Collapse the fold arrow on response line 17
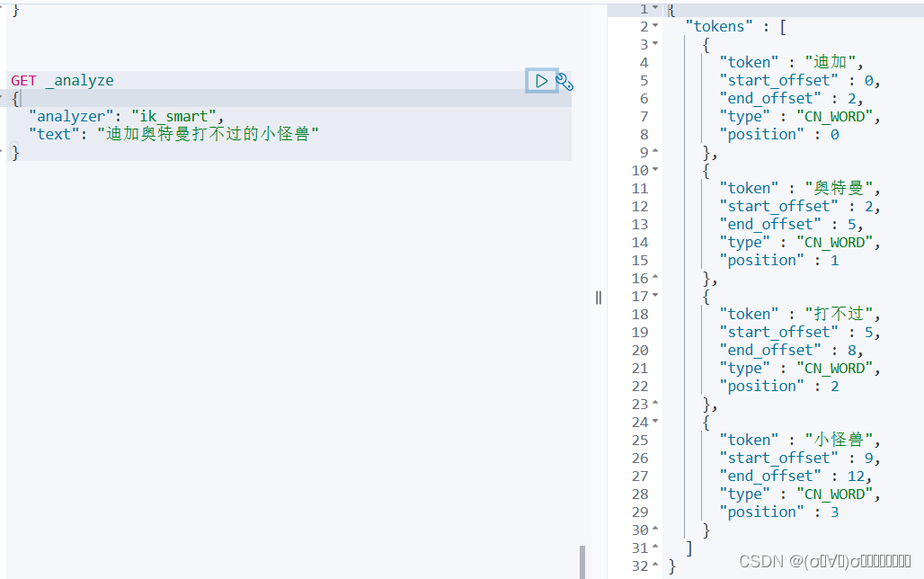The width and height of the screenshot is (924, 579). click(x=655, y=296)
